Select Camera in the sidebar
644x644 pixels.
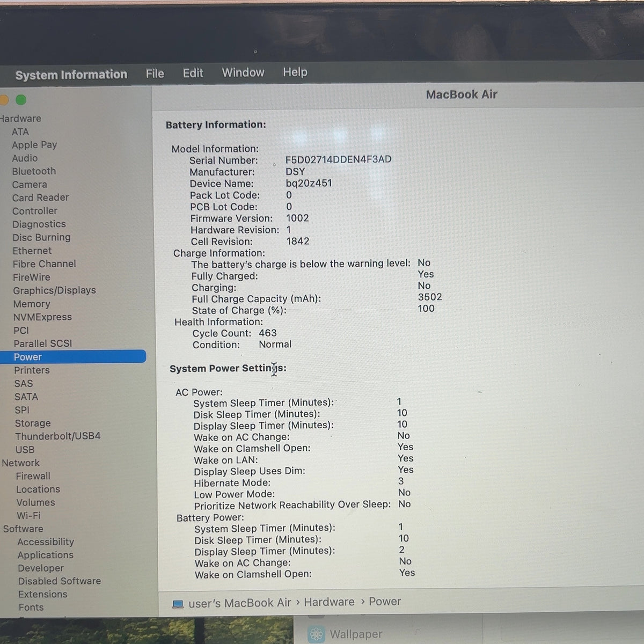coord(30,185)
